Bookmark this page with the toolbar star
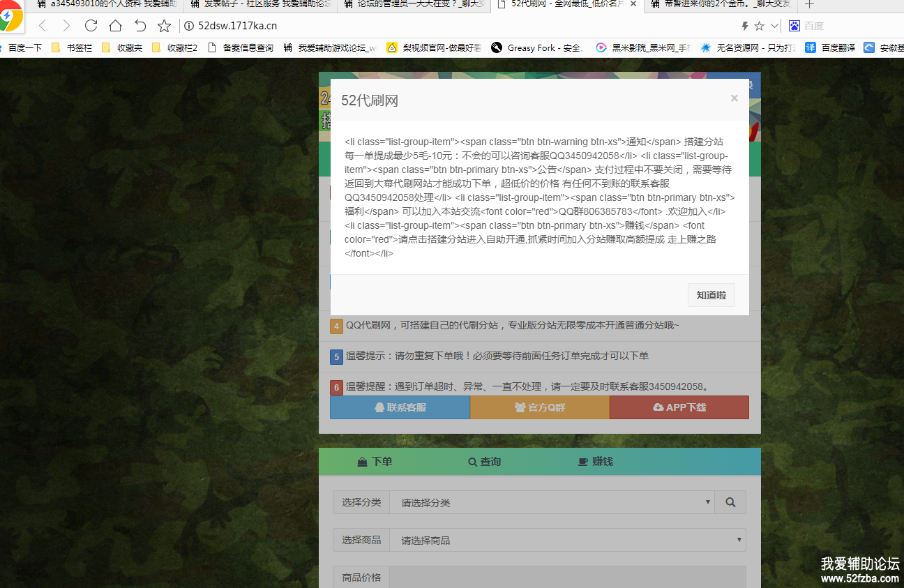The width and height of the screenshot is (904, 588). pyautogui.click(x=164, y=27)
